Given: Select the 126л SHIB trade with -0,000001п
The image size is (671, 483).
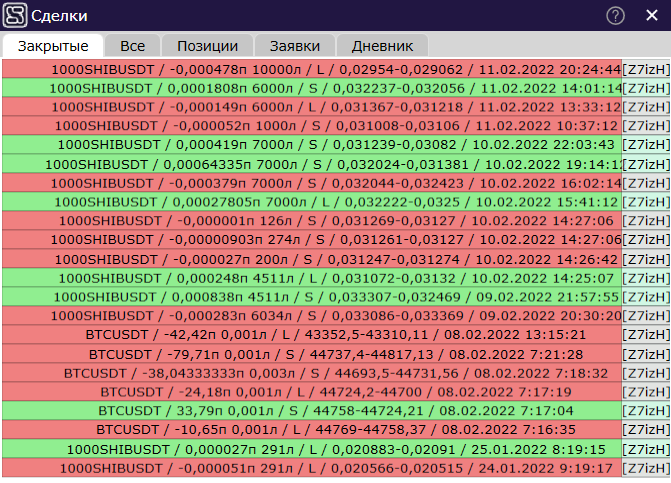Looking at the screenshot, I should 312,220.
